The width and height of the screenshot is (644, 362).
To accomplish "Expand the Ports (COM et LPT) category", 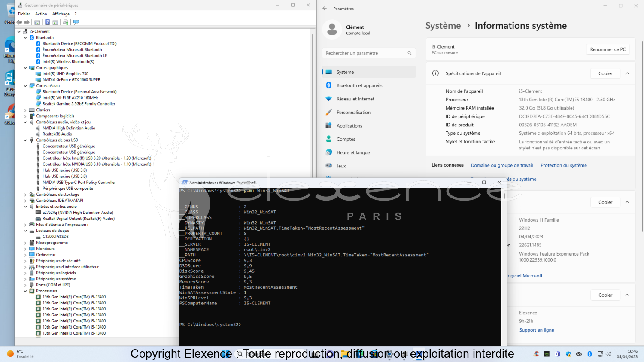I will pos(25,285).
